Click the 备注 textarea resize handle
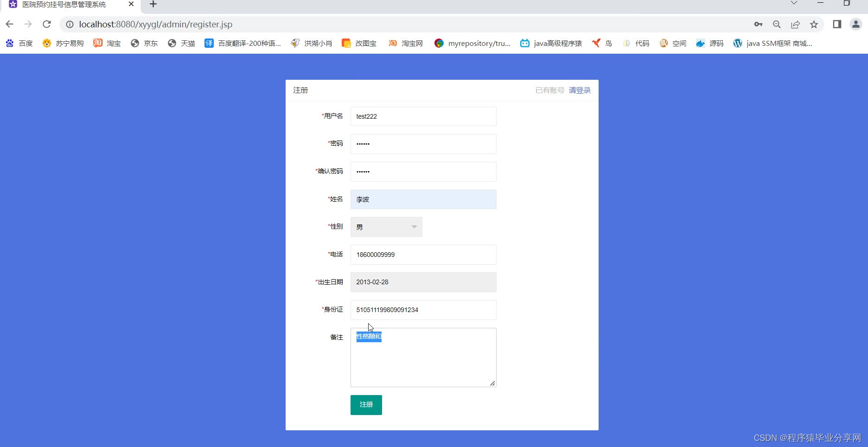 coord(492,383)
